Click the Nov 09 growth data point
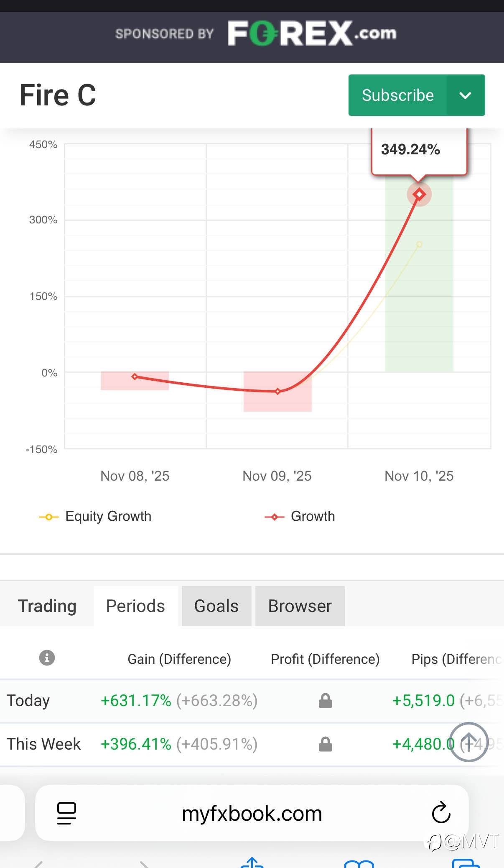504x868 pixels. [x=278, y=392]
